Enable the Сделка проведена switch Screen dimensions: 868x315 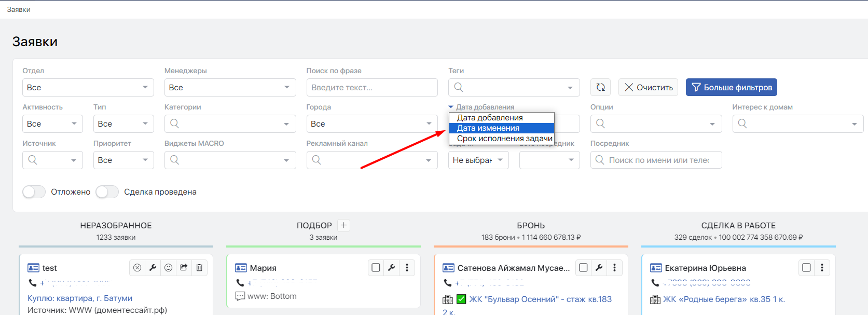[107, 192]
